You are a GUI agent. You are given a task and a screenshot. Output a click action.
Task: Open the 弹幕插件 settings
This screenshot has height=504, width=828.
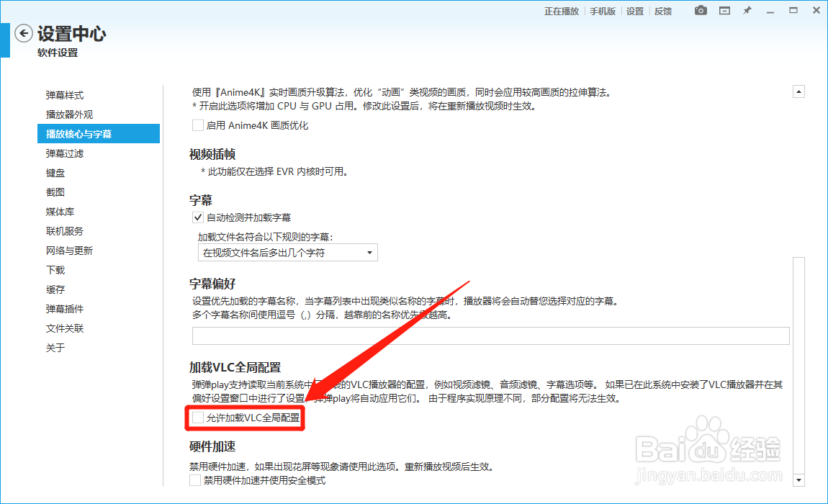(98, 309)
